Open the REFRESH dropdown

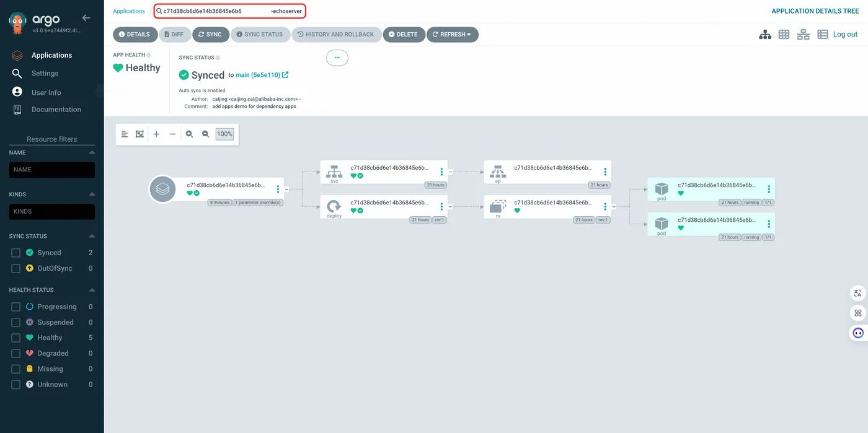pos(452,35)
